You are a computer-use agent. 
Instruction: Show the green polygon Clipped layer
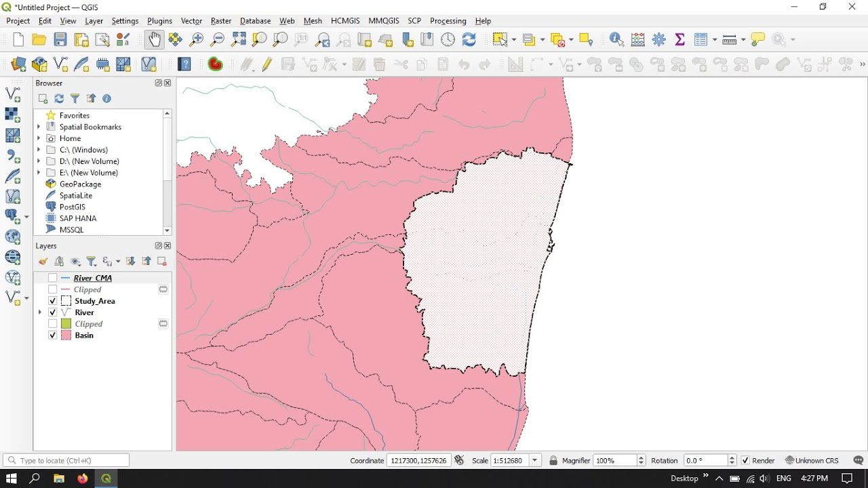pos(52,324)
